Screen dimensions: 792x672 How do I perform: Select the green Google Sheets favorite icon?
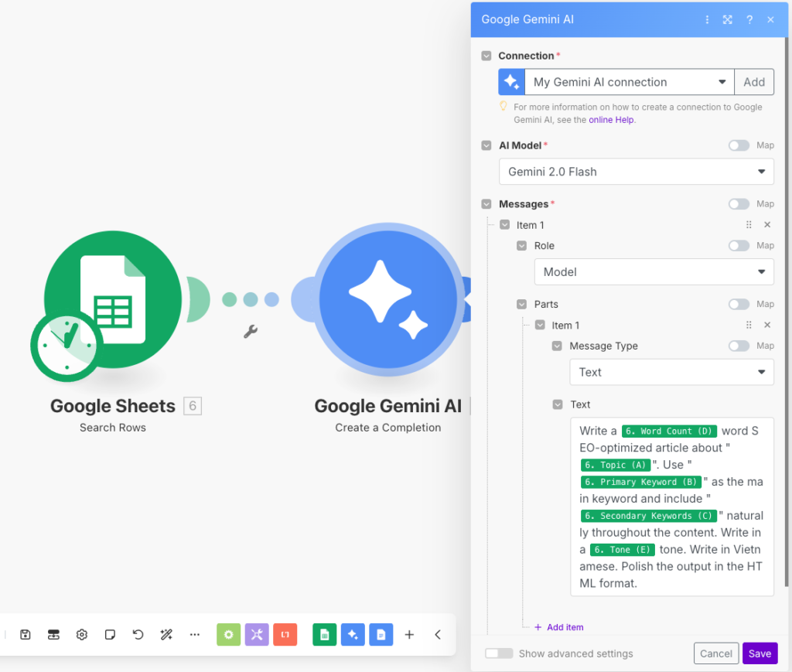pyautogui.click(x=324, y=635)
